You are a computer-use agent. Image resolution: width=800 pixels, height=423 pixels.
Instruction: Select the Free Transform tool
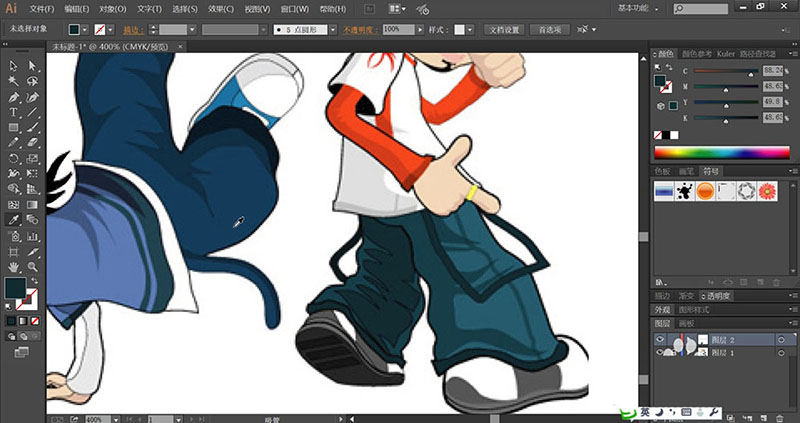tap(32, 174)
